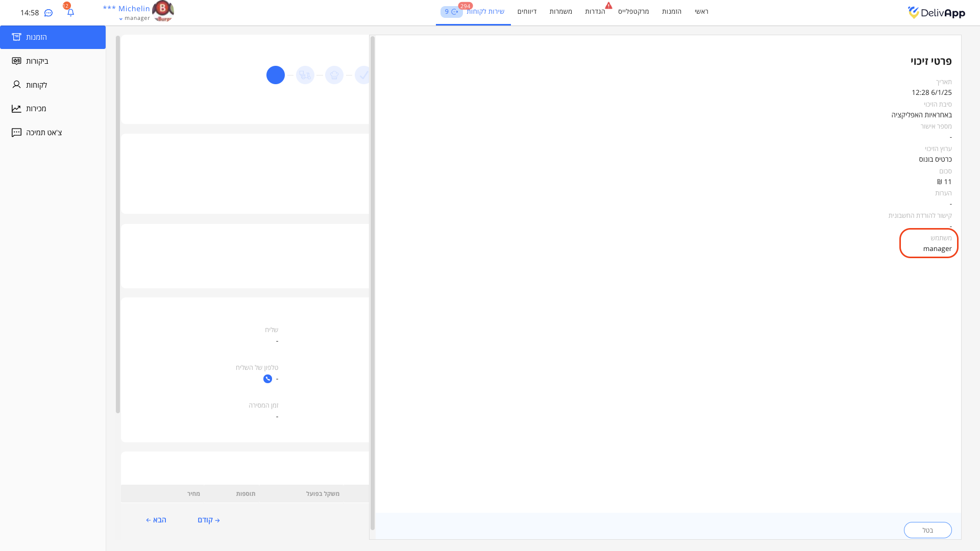Click the DelivApp logo
This screenshot has width=980, height=551.
point(936,12)
